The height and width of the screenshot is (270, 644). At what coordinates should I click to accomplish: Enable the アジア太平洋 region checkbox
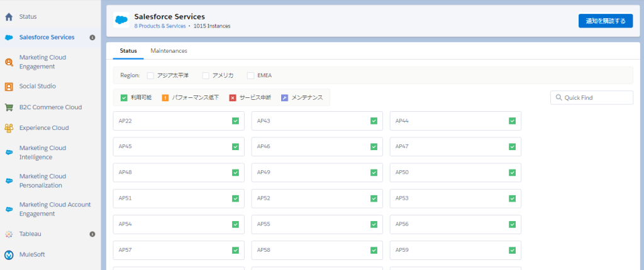(150, 75)
